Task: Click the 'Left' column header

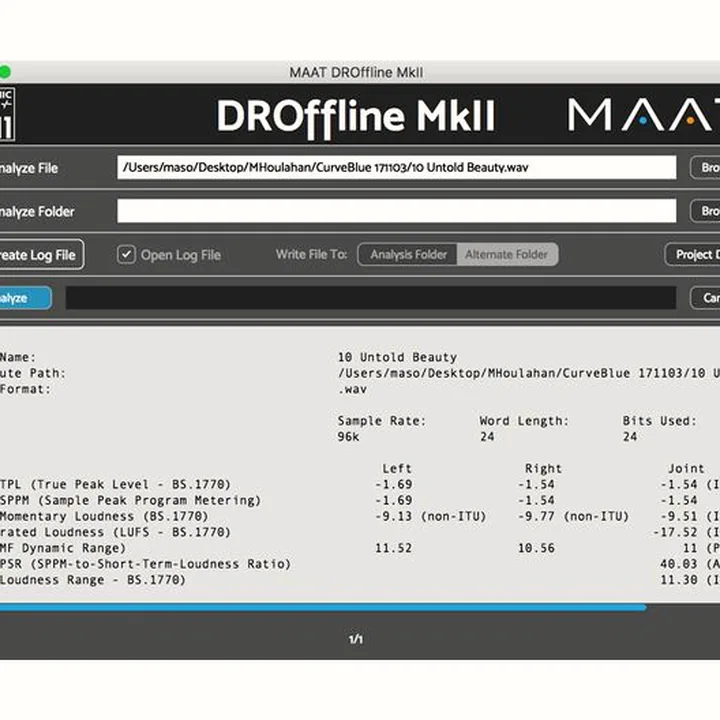Action: [x=397, y=468]
